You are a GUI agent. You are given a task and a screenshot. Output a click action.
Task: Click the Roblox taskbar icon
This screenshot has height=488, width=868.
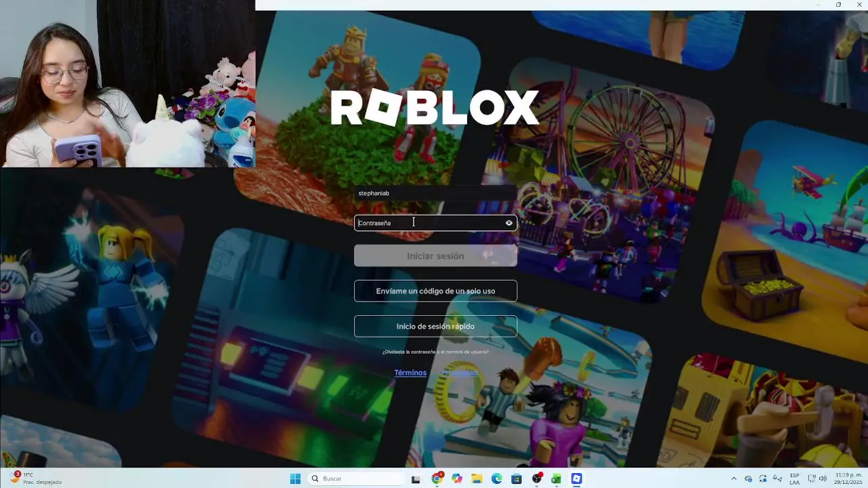click(x=576, y=479)
